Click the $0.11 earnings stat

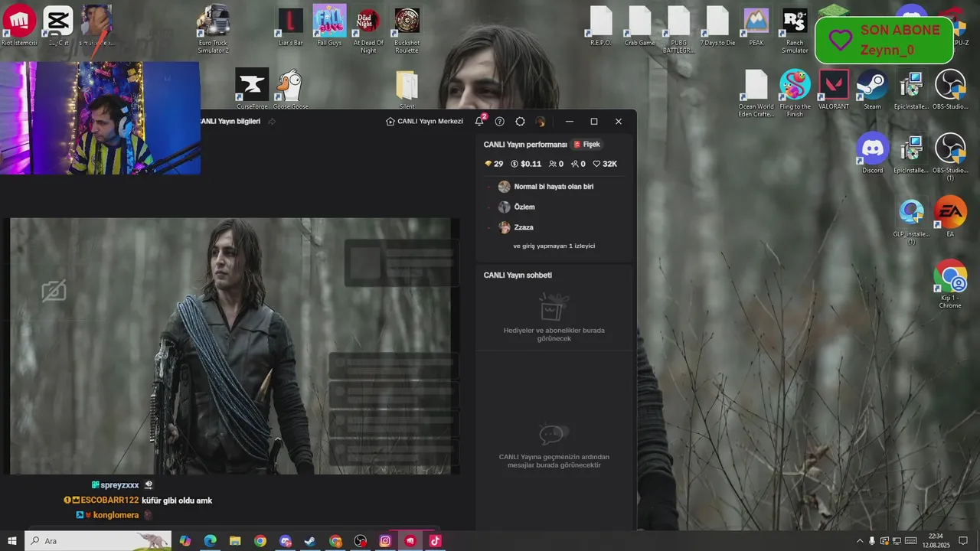coord(526,164)
